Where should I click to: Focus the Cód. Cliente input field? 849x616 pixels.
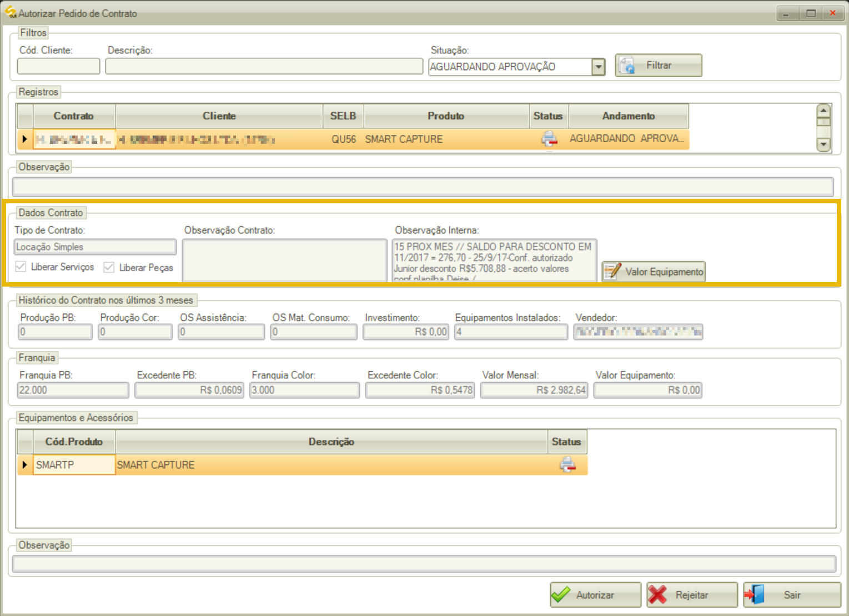click(58, 66)
